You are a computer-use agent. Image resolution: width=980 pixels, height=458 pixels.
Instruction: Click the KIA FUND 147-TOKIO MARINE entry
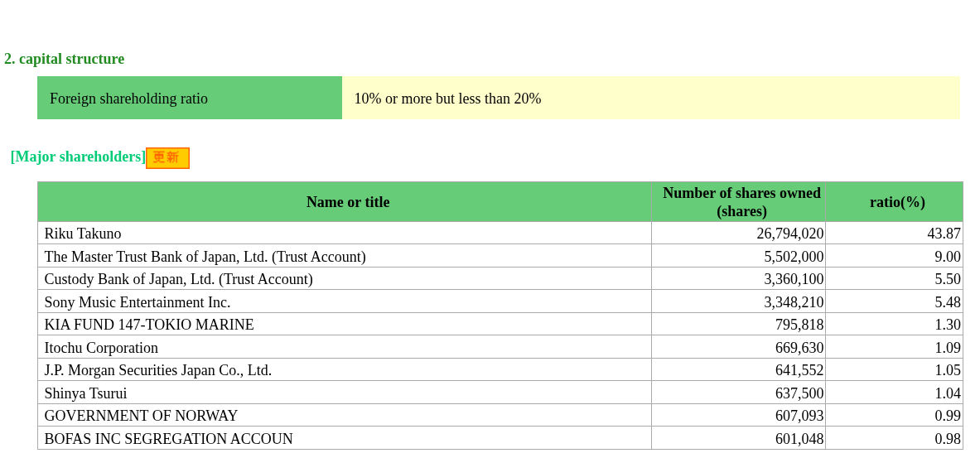(149, 325)
